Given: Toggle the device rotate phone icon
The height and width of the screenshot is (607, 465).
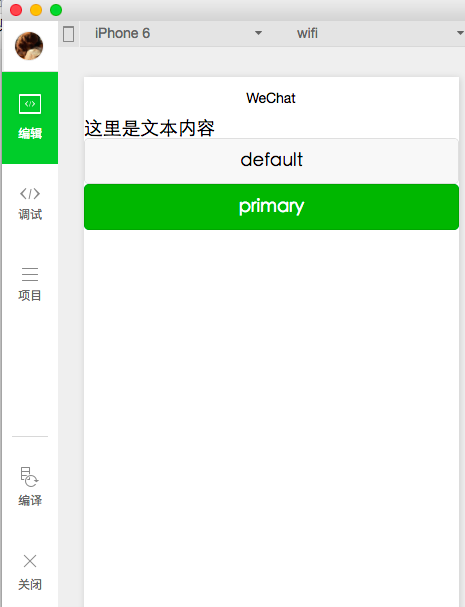Looking at the screenshot, I should 69,34.
